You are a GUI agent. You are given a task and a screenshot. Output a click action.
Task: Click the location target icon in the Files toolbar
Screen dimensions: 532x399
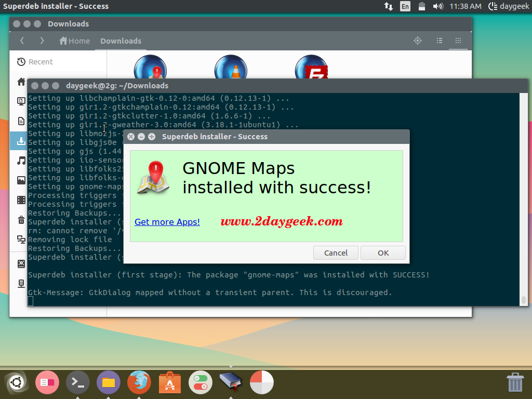pos(418,41)
